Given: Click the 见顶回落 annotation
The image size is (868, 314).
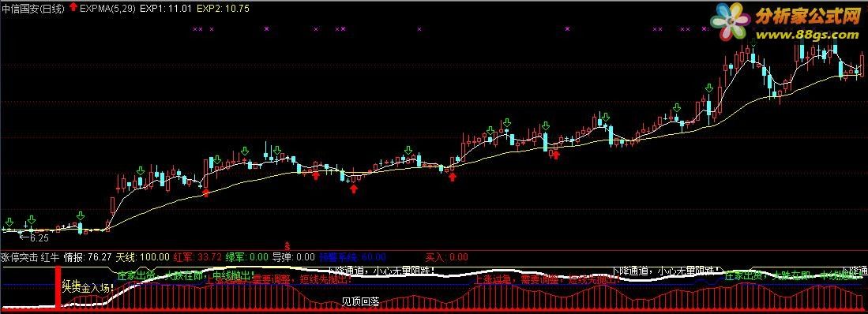Looking at the screenshot, I should point(360,302).
